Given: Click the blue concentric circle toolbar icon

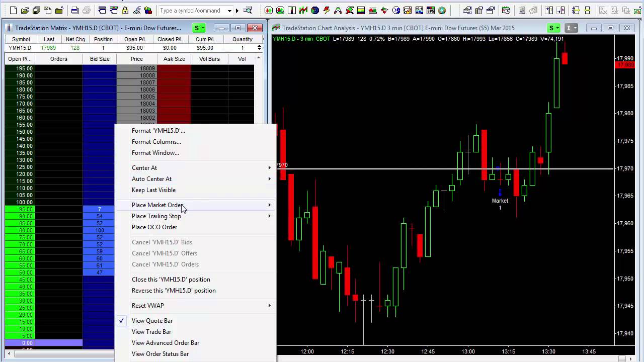Looking at the screenshot, I should pyautogui.click(x=315, y=11).
